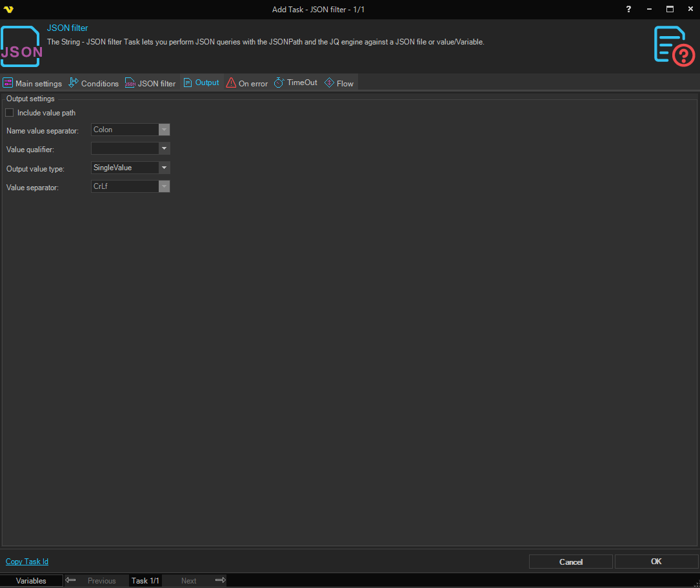
Task: Switch to the Conditions tab
Action: tap(94, 83)
